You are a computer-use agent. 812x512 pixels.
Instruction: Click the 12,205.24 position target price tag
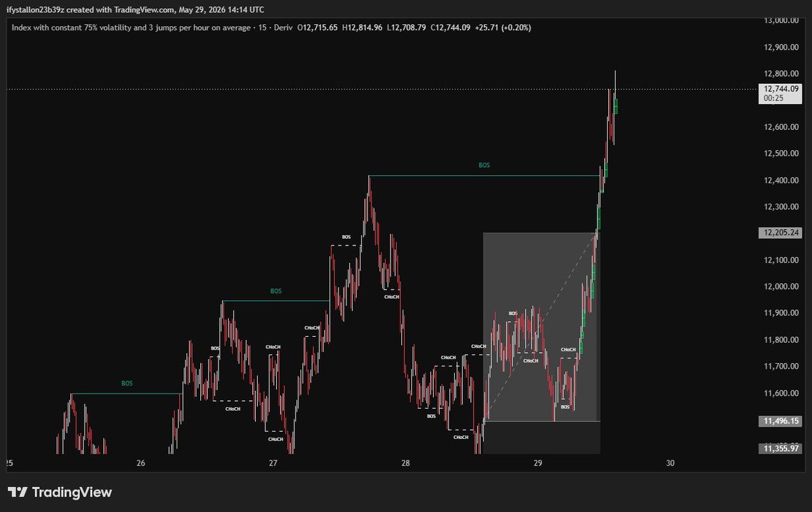(x=780, y=233)
